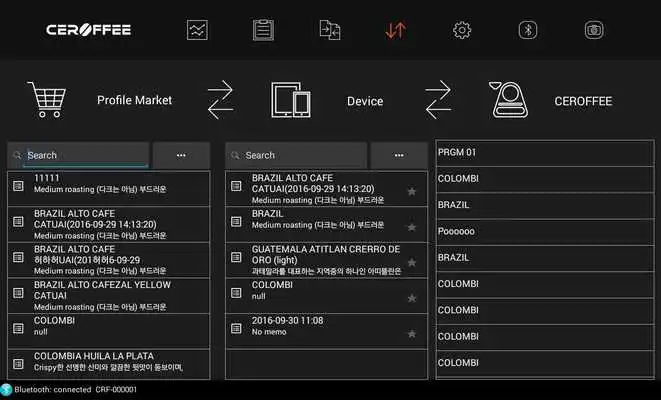The height and width of the screenshot is (400, 661).
Task: Star the COLOMBI device profile
Action: pyautogui.click(x=412, y=298)
